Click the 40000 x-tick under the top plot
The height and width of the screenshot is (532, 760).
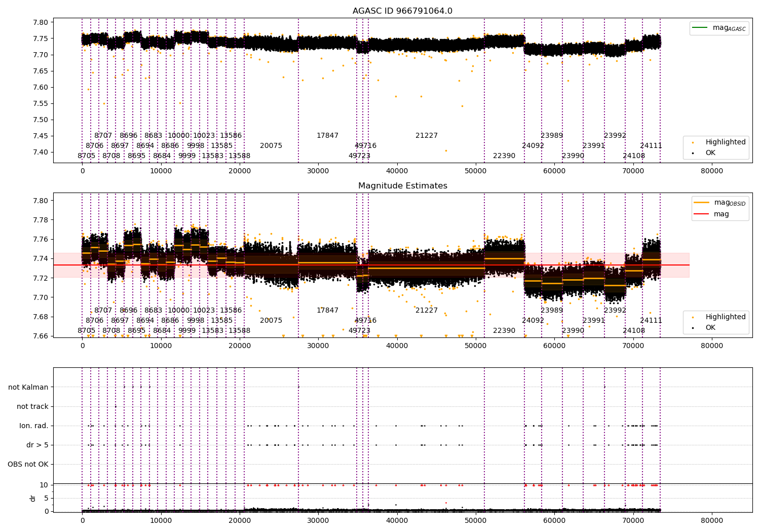coord(397,171)
